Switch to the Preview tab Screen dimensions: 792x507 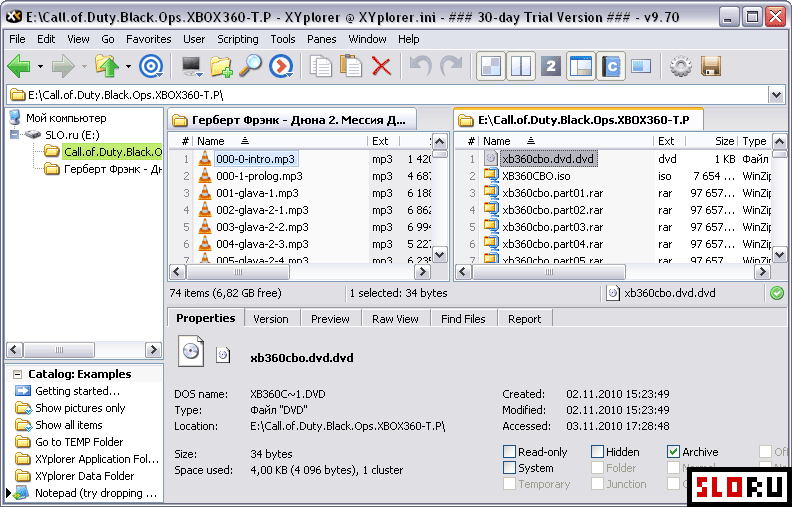click(330, 319)
